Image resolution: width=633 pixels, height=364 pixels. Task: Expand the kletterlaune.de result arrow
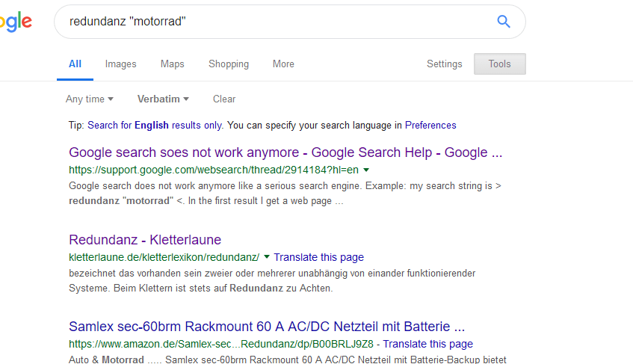pyautogui.click(x=267, y=256)
